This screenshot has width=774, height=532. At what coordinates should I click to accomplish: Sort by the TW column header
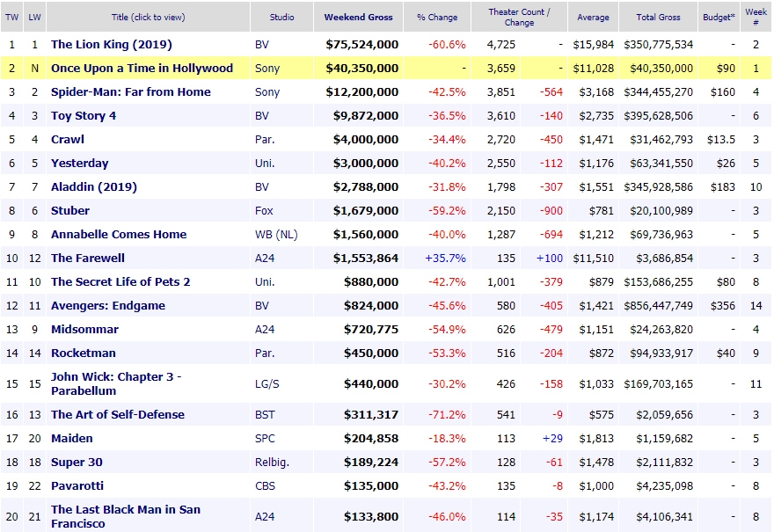pos(11,18)
